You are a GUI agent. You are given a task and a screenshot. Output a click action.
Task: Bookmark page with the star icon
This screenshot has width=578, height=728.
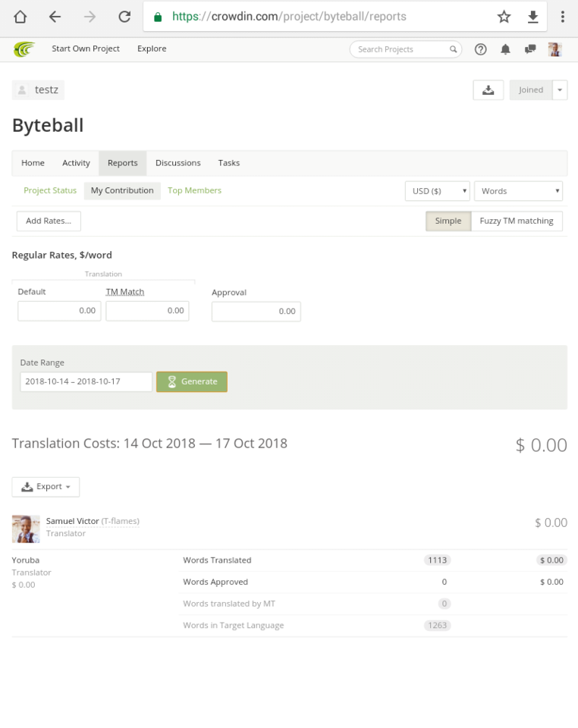504,17
